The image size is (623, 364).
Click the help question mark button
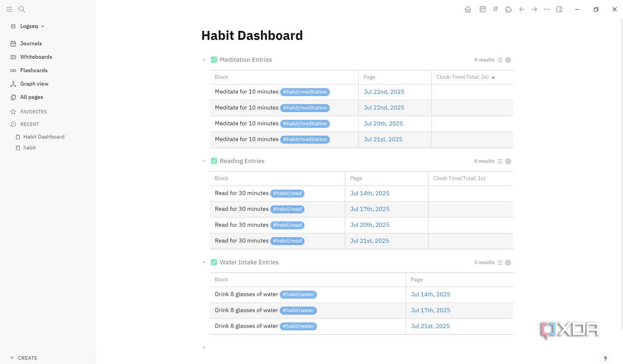(605, 358)
